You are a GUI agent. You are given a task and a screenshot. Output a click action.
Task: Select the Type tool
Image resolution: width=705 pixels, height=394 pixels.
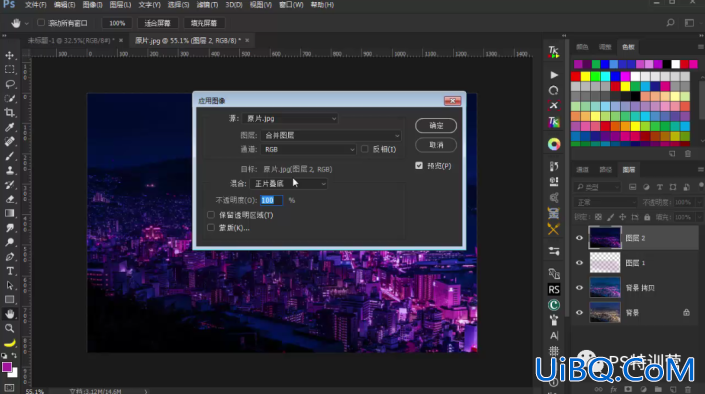click(x=9, y=271)
